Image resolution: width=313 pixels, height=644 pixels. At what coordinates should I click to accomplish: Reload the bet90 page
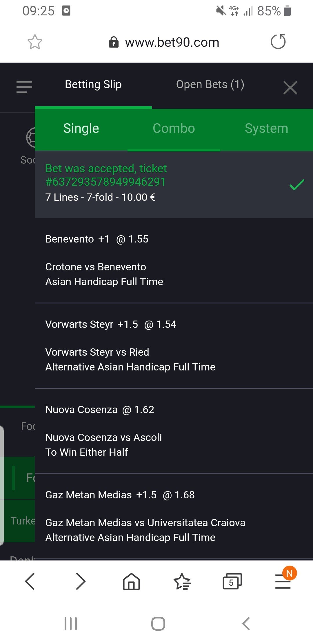(x=278, y=42)
